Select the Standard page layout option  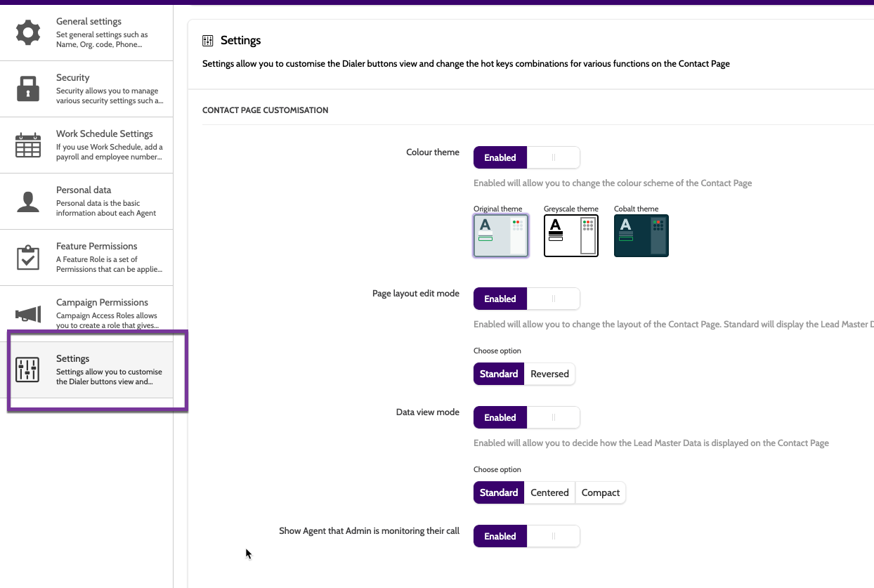coord(499,374)
